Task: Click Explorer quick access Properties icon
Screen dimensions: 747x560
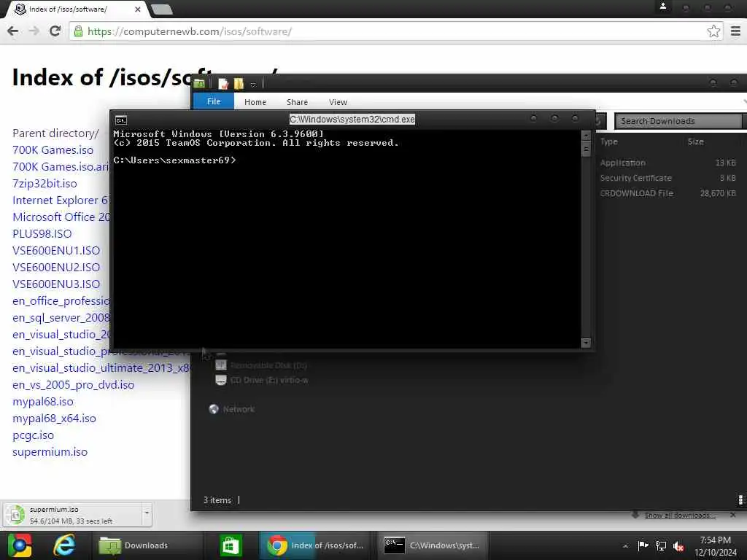Action: [x=223, y=85]
